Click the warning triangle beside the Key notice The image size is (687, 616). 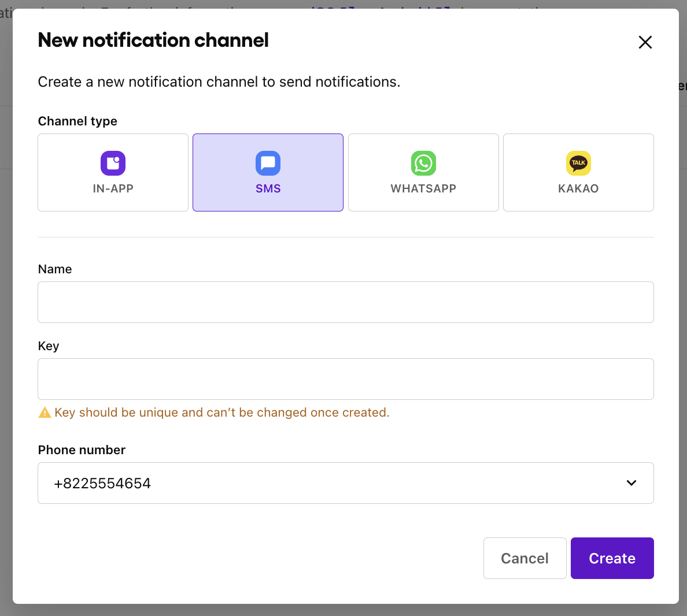(x=45, y=412)
